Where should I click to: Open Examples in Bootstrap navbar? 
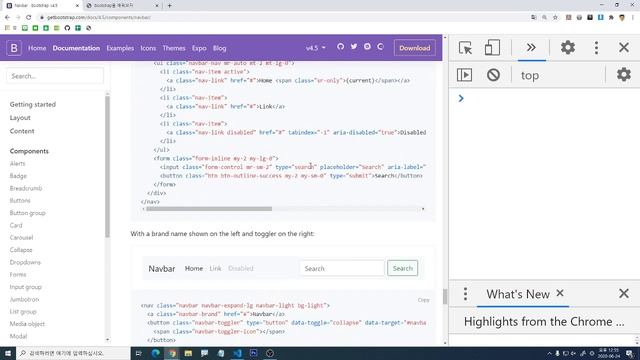point(120,48)
